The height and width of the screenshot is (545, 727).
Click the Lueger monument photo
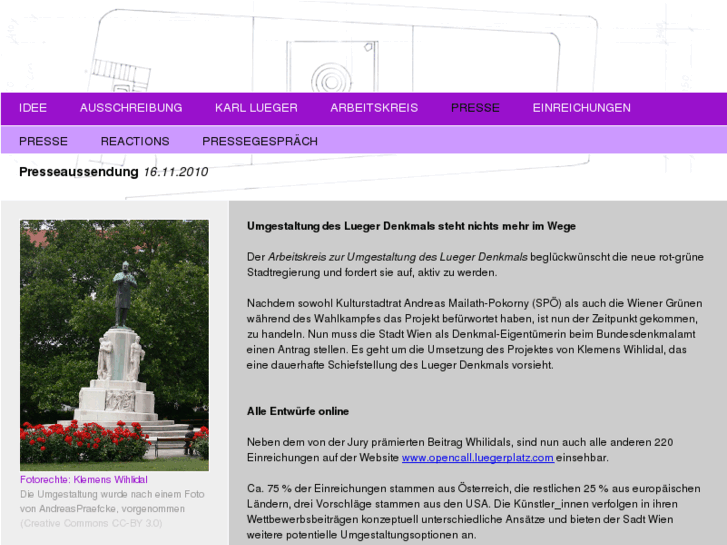(x=115, y=345)
